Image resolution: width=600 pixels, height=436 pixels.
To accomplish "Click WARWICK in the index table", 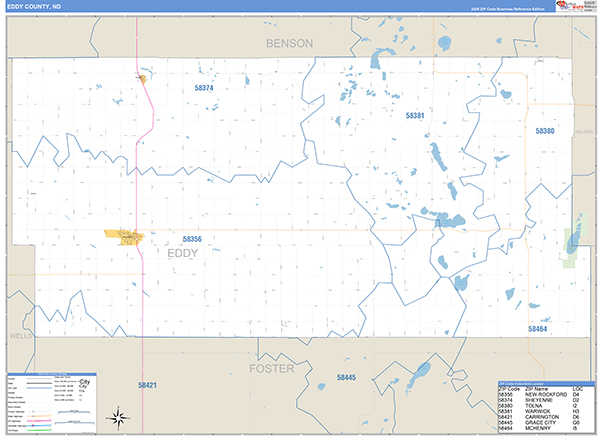I will (538, 412).
